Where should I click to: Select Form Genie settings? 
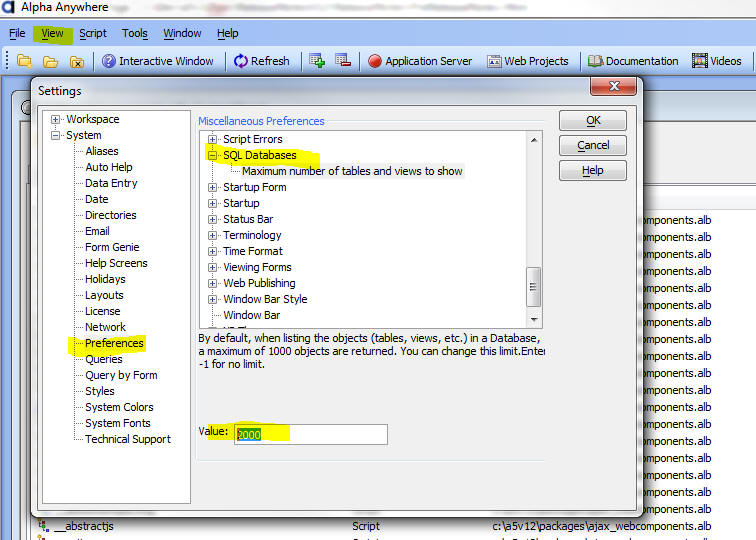pos(112,247)
